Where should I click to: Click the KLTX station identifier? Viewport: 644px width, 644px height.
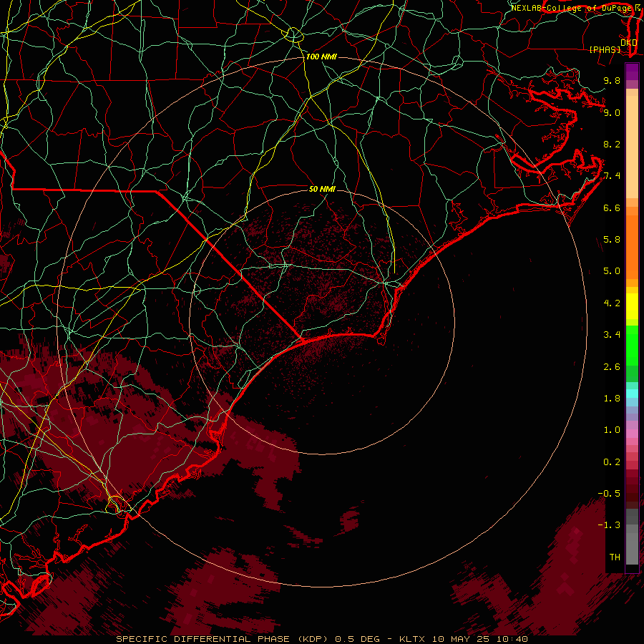point(413,639)
